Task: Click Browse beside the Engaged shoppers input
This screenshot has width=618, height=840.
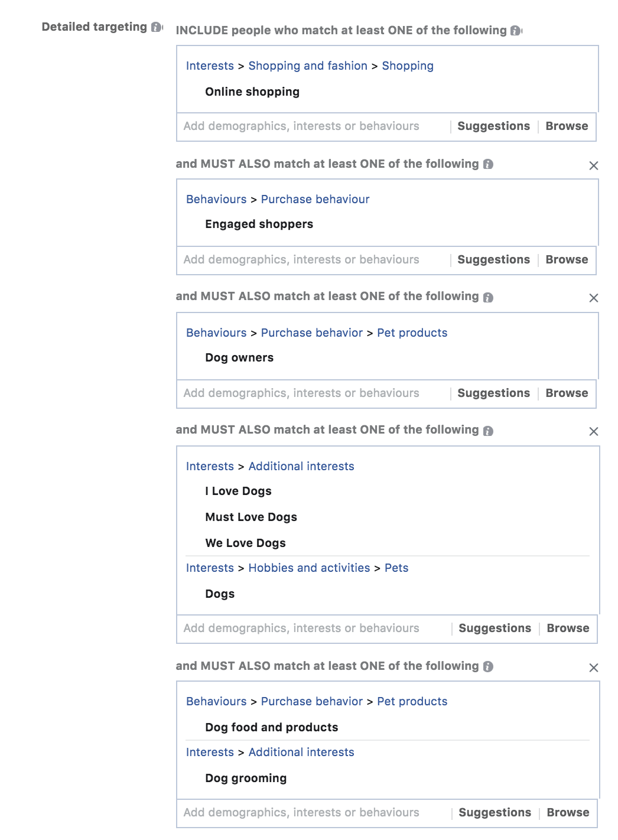Action: (567, 259)
